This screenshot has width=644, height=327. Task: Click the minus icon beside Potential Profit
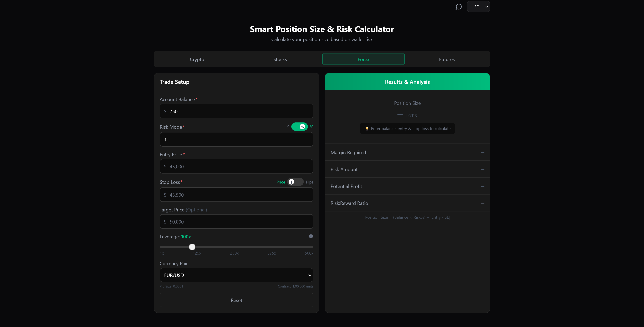point(483,186)
